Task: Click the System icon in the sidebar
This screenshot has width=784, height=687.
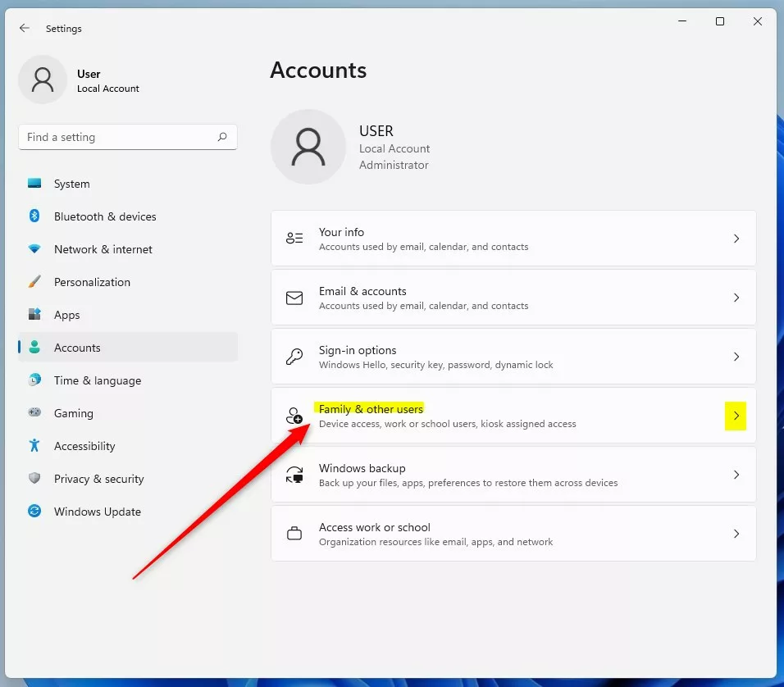Action: [34, 184]
